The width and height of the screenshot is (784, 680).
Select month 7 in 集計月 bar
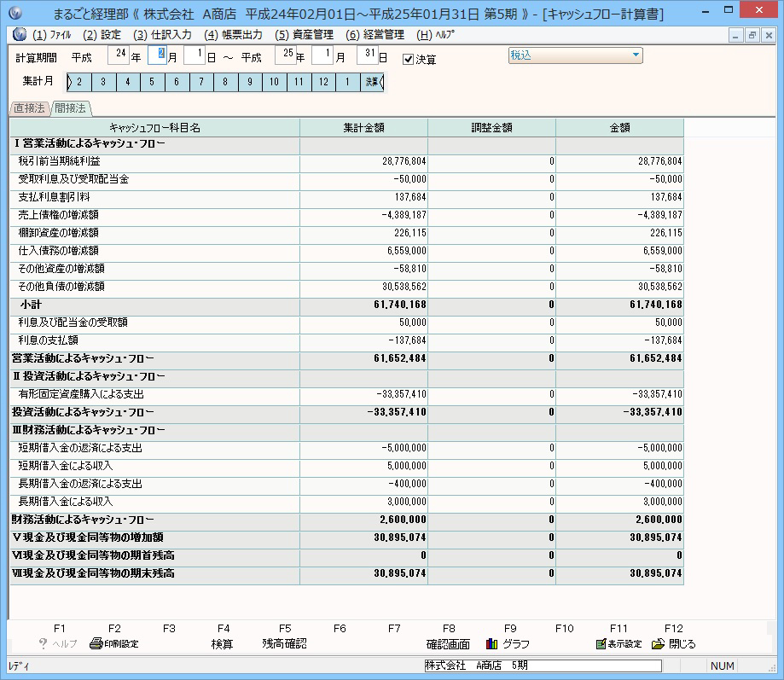201,82
